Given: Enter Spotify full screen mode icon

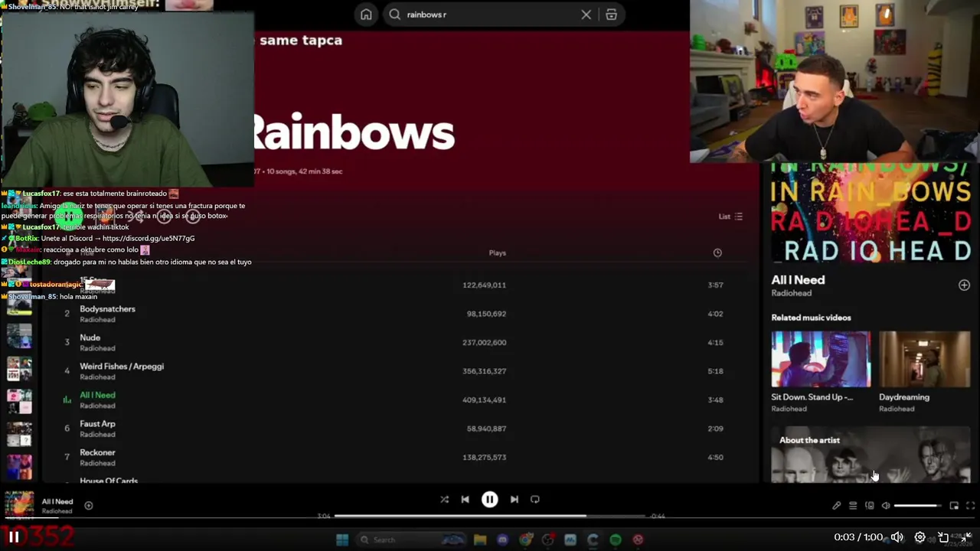Looking at the screenshot, I should (970, 505).
